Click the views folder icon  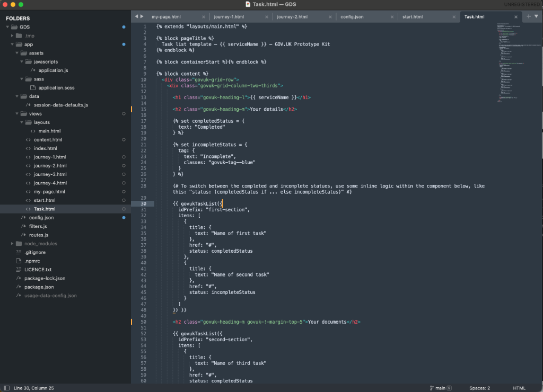pos(23,113)
